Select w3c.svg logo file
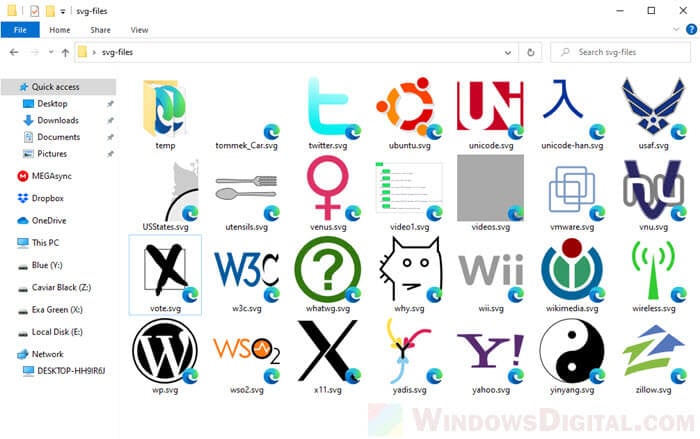This screenshot has width=700, height=439. pyautogui.click(x=246, y=277)
